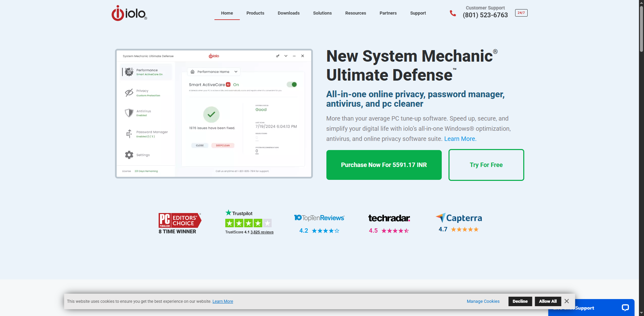Viewport: 644px width, 316px height.
Task: Open Manage Cookies settings
Action: pos(483,301)
